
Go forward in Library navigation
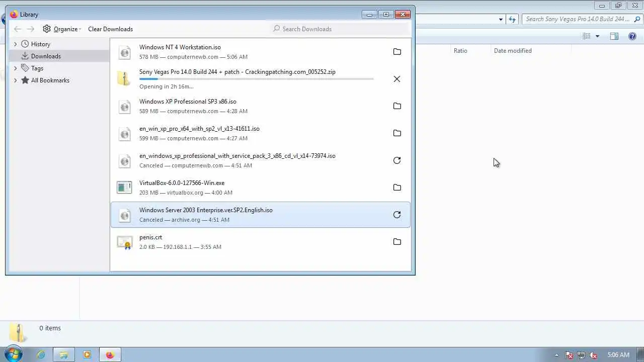[x=31, y=29]
